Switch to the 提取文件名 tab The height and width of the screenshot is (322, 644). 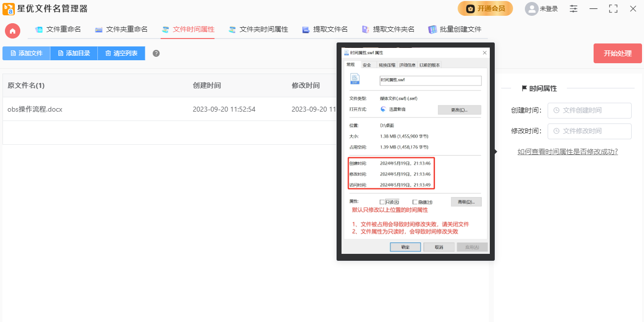(x=325, y=30)
